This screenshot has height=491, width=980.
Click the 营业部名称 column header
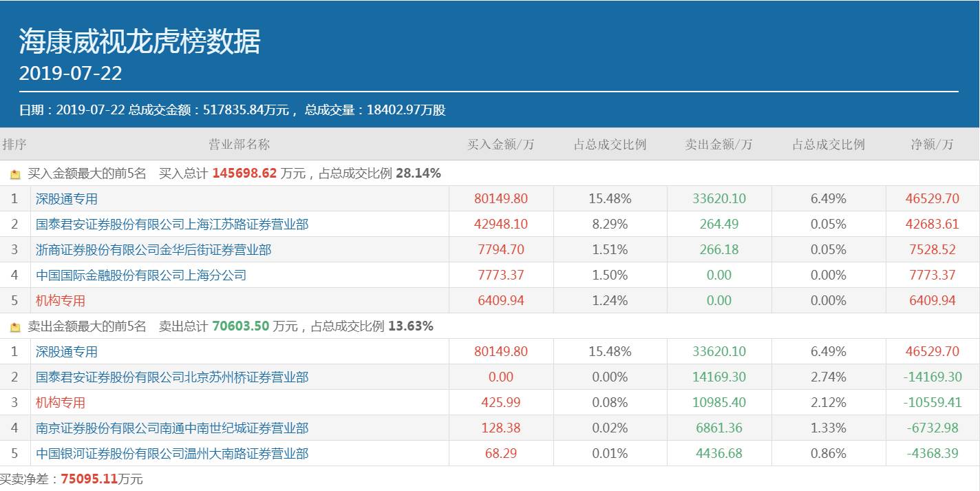click(x=239, y=145)
